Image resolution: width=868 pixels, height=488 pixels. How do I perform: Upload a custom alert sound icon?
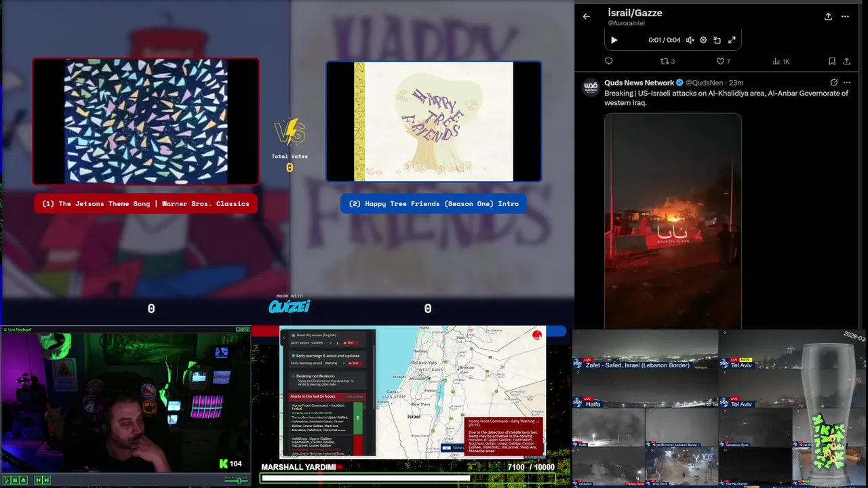click(338, 343)
